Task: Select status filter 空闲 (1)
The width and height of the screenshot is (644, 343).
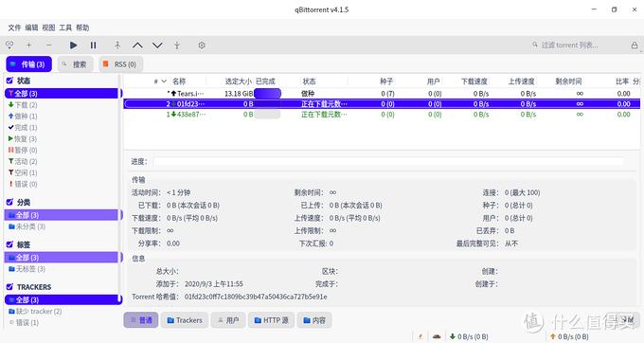Action: (x=23, y=172)
